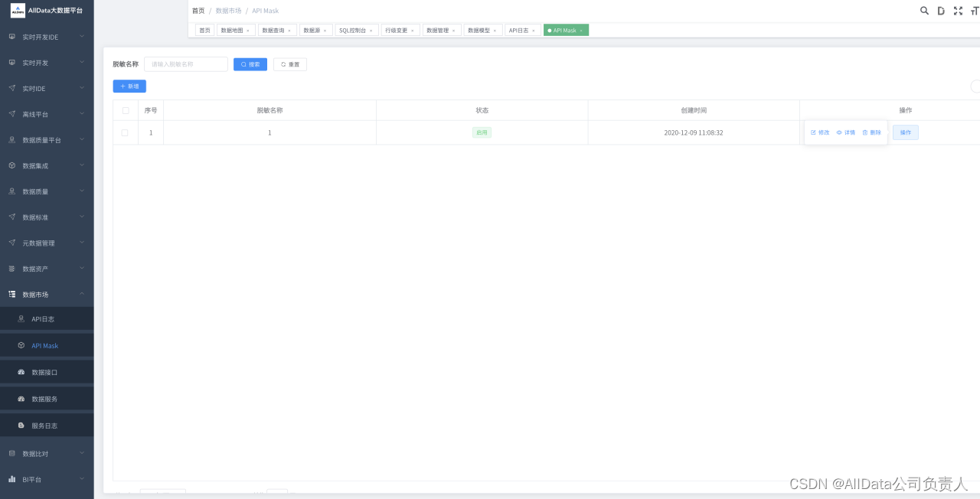This screenshot has height=499, width=980.
Task: Click 详情 details in the action popup
Action: pyautogui.click(x=846, y=132)
